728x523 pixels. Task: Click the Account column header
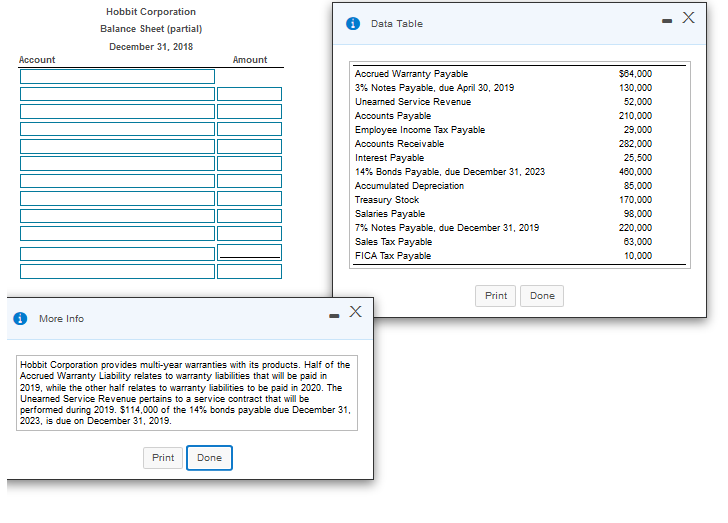click(x=37, y=59)
